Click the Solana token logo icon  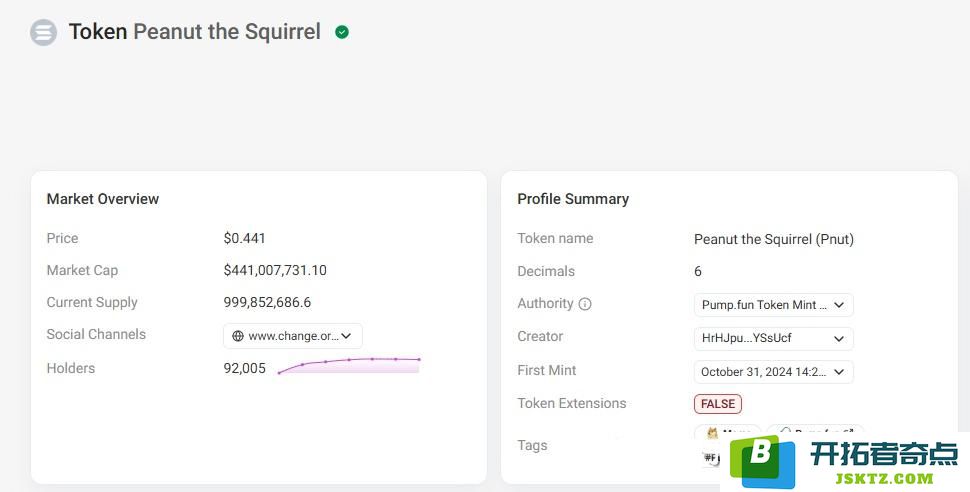point(43,32)
